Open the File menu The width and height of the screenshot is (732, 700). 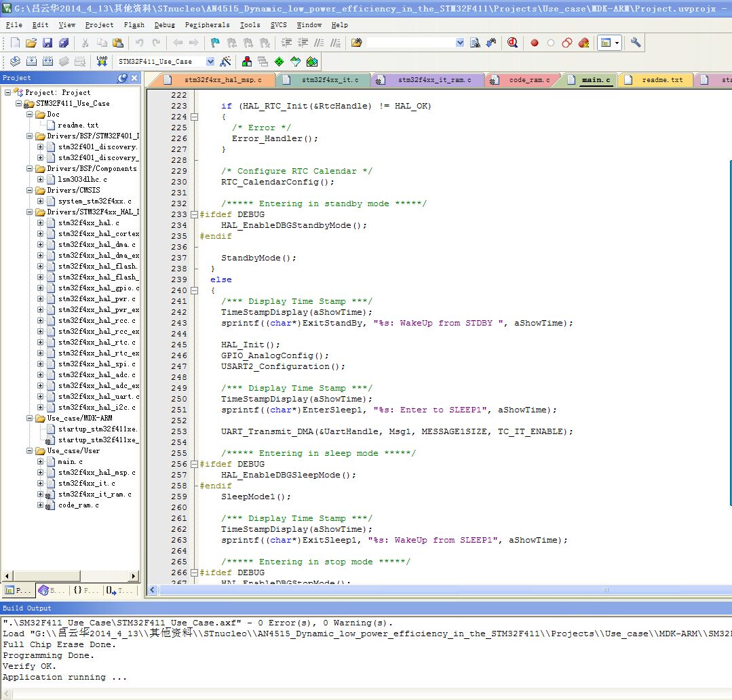[14, 25]
